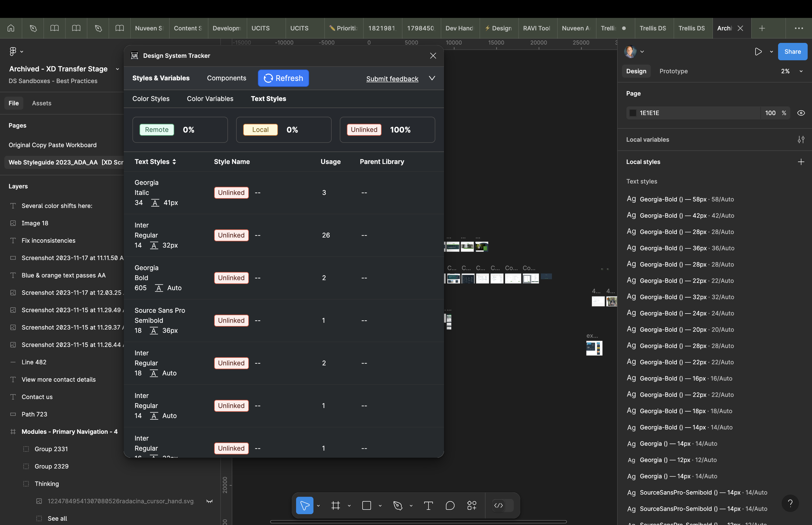Open the Assets tab

click(x=42, y=103)
